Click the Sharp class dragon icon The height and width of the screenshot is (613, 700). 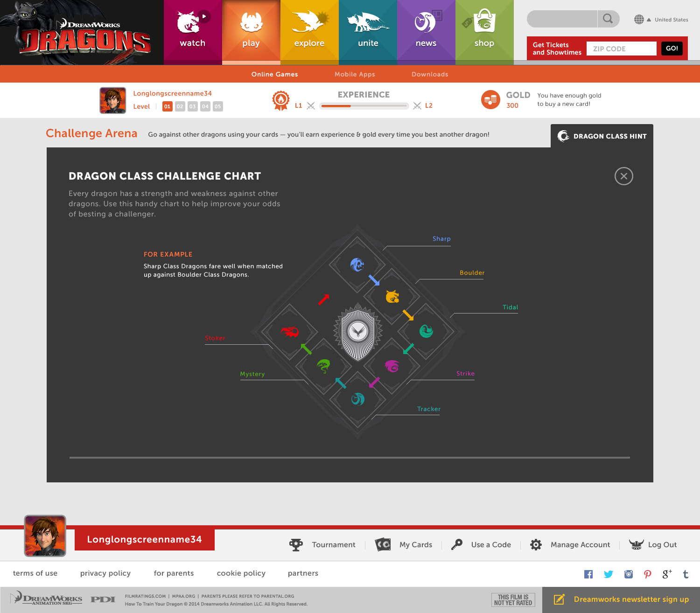[x=357, y=265]
